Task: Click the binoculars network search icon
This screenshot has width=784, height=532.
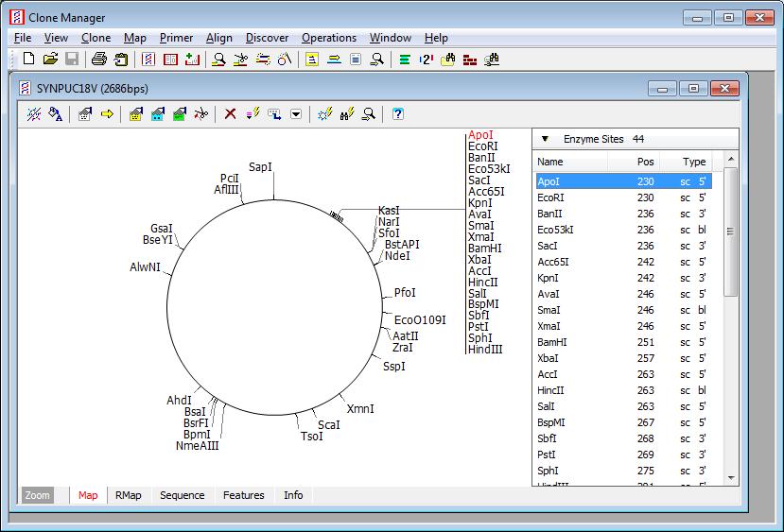Action: coord(492,59)
